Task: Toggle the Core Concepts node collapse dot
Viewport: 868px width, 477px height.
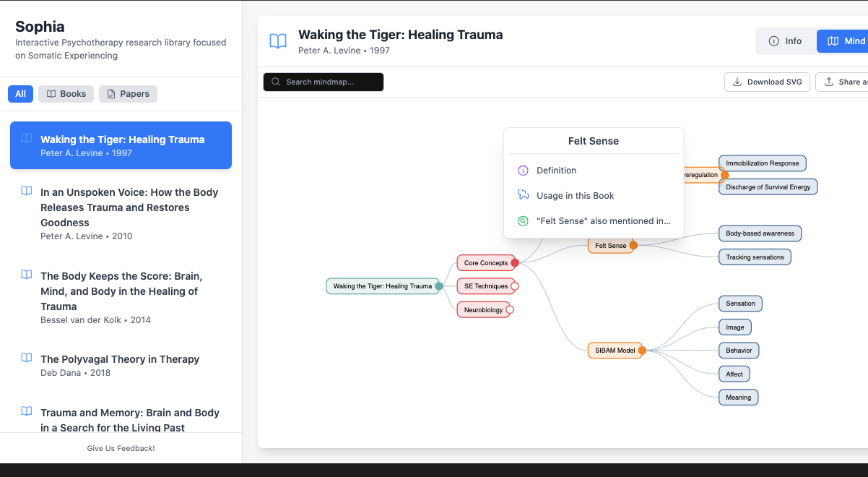Action: click(x=516, y=262)
